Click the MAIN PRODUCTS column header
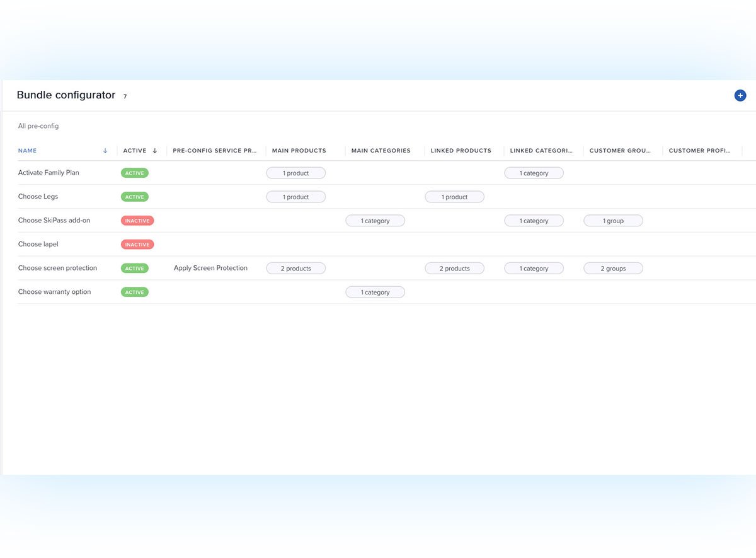756x558 pixels. pyautogui.click(x=299, y=151)
